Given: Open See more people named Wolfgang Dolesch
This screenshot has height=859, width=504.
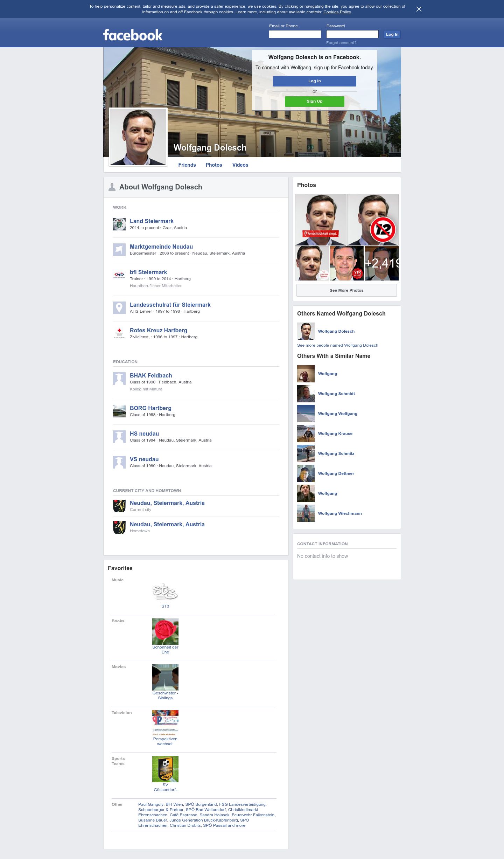Looking at the screenshot, I should point(338,345).
